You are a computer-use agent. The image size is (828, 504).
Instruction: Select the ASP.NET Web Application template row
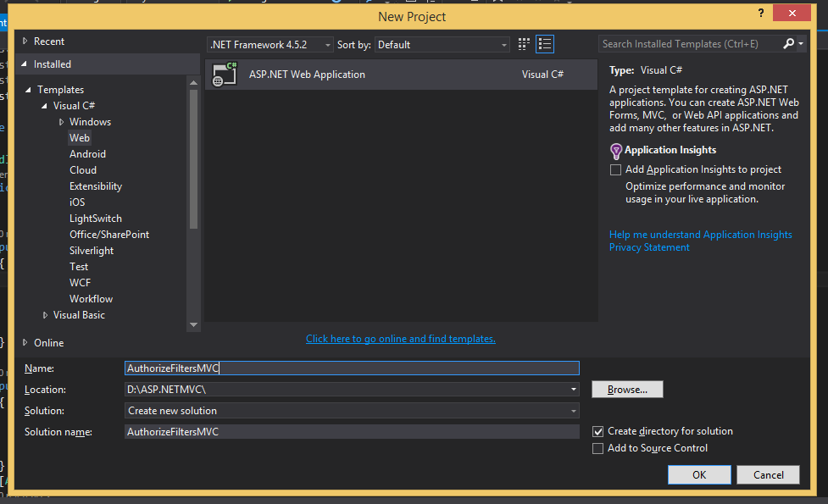402,75
